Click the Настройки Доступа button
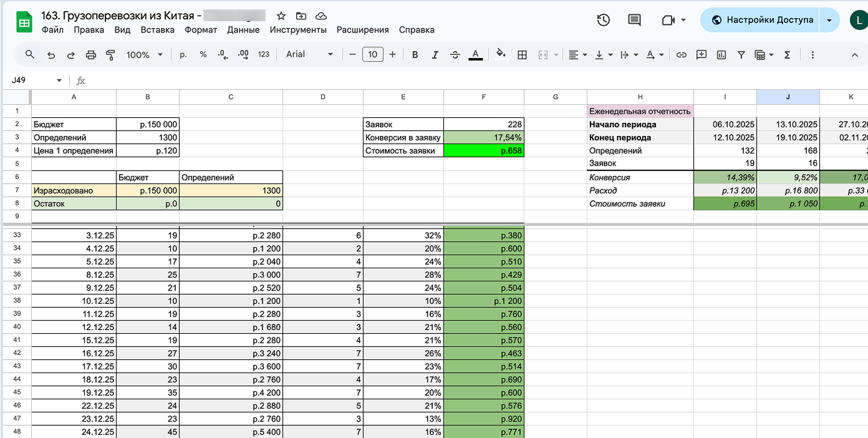 tap(762, 20)
